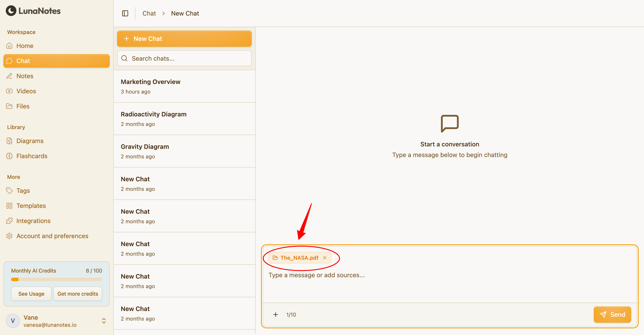Screen dimensions: 644x335
Task: Open the Diagrams library icon
Action: 9,141
